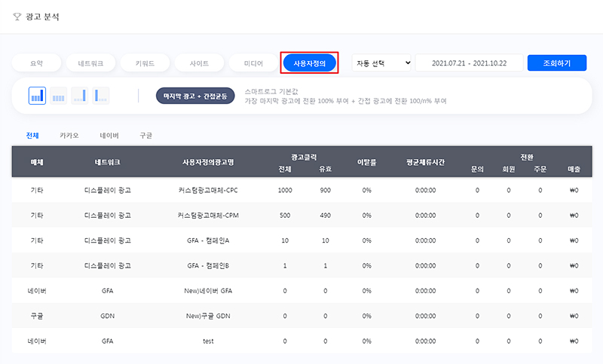Click the 커스텀광고매체-CPM ad name

[x=208, y=216]
